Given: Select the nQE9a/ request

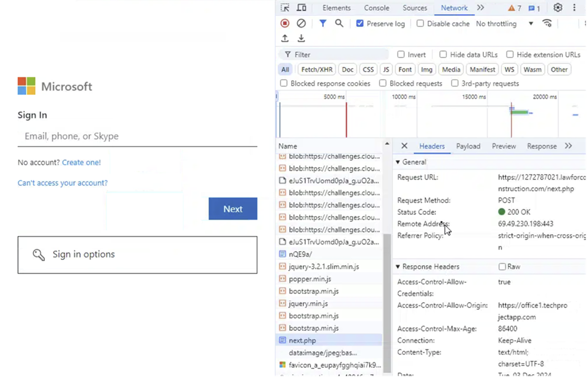Looking at the screenshot, I should (329, 254).
